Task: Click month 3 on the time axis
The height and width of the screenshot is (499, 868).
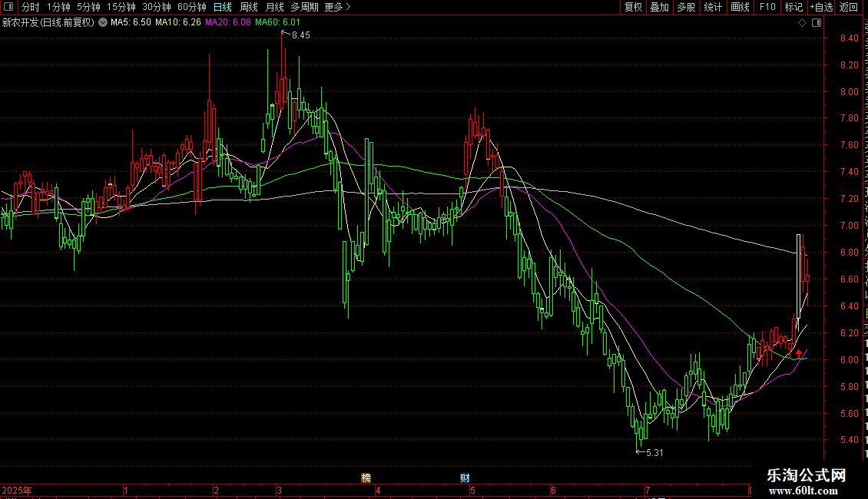Action: point(280,490)
